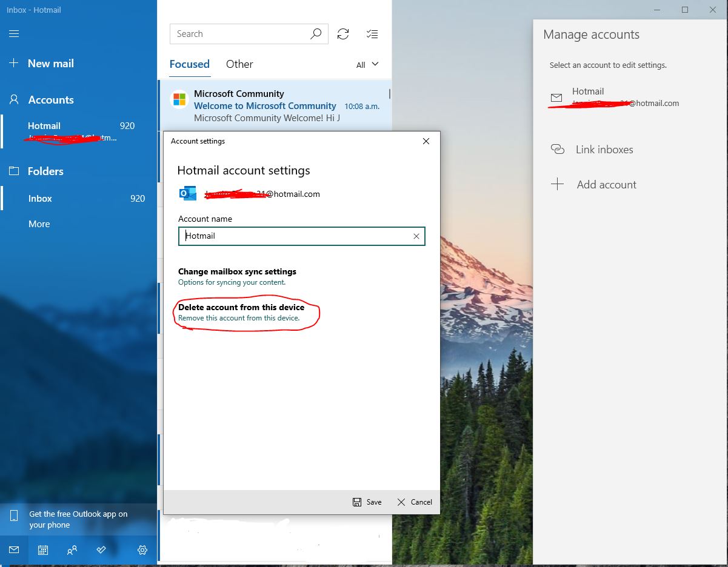Open the Microsoft Community welcome email
The image size is (728, 567).
pyautogui.click(x=275, y=105)
